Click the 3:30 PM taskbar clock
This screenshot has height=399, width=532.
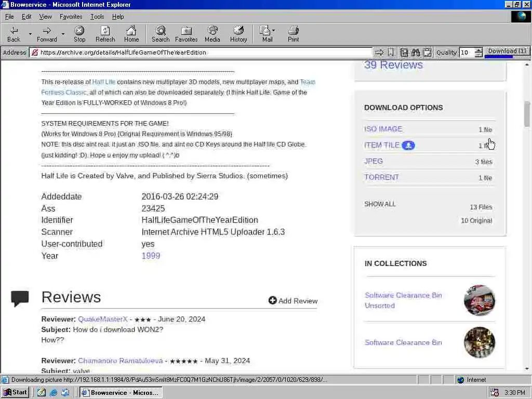515,393
